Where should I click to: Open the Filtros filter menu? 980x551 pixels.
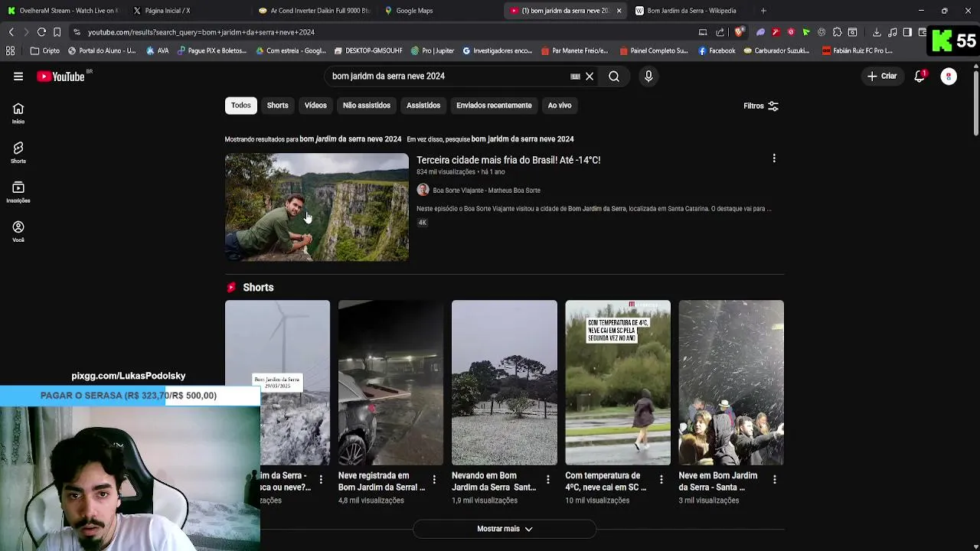coord(761,106)
